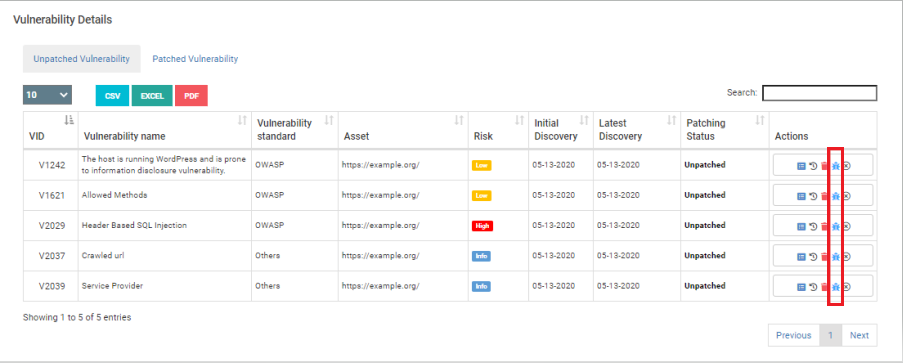Viewport: 903px width, 363px height.
Task: Open the entries-per-page dropdown showing 10
Action: [x=47, y=95]
